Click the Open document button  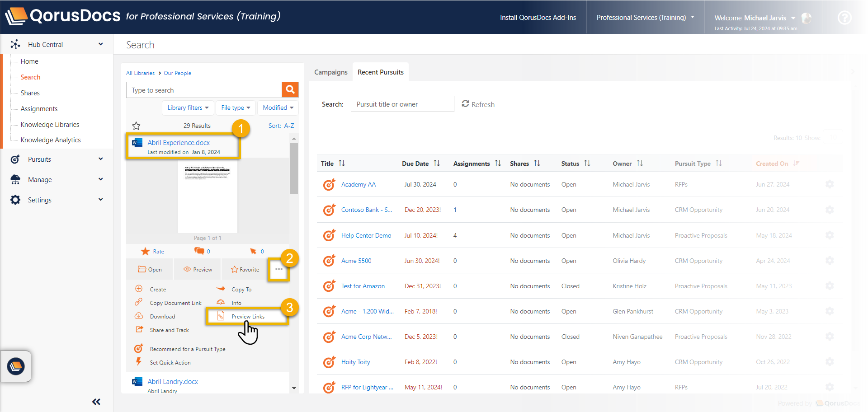coord(150,269)
